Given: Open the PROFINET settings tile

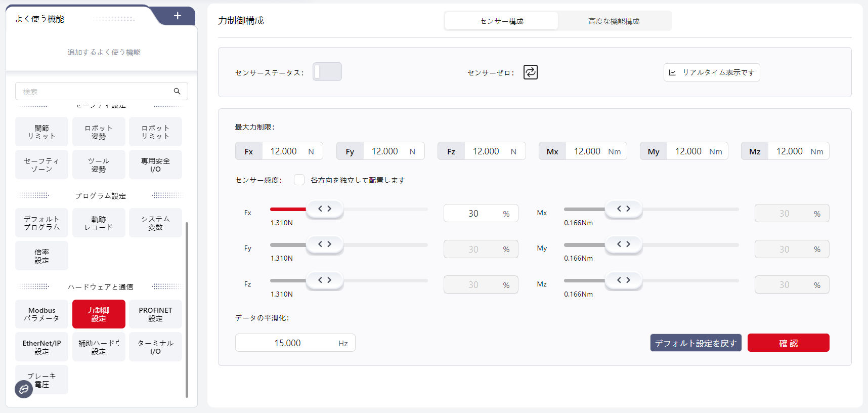Looking at the screenshot, I should pyautogui.click(x=155, y=314).
